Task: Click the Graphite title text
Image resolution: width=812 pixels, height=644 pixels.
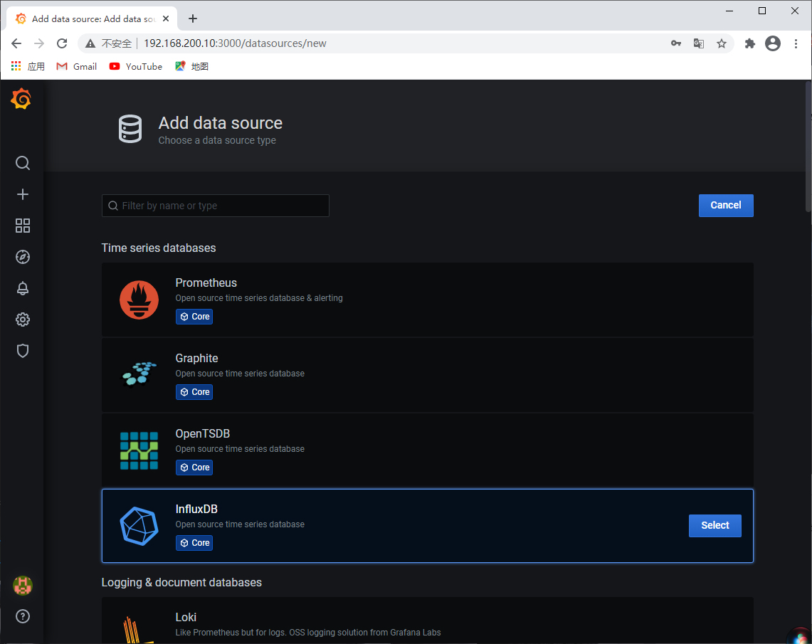Action: tap(197, 358)
